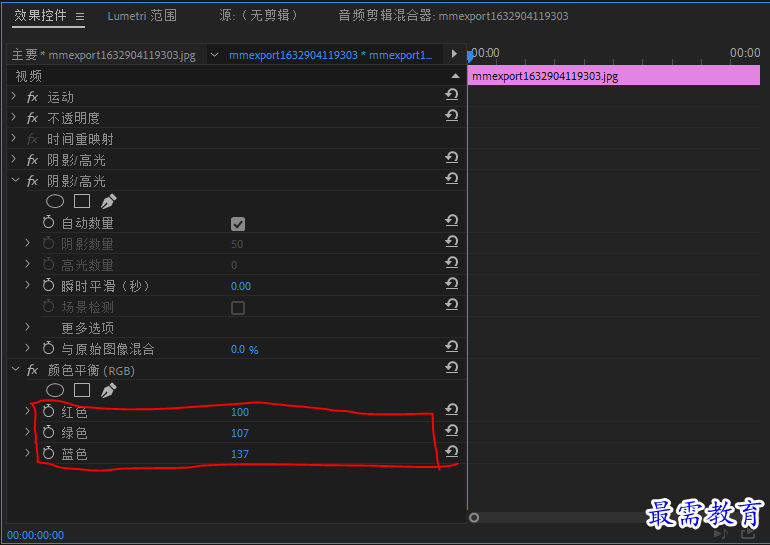Select pen mask tool under 颜色平衡 (RGB)

(x=109, y=390)
